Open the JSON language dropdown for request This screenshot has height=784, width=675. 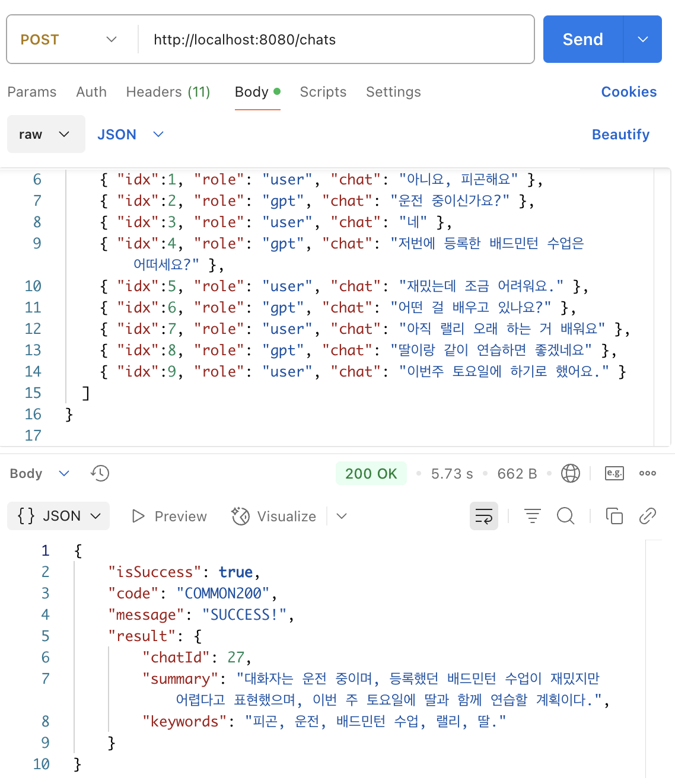(x=130, y=135)
